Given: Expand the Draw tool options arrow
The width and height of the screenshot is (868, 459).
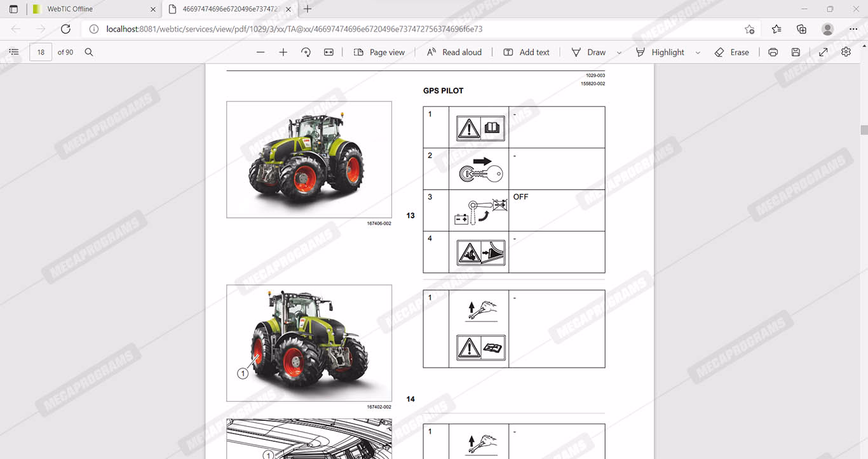Looking at the screenshot, I should 619,53.
